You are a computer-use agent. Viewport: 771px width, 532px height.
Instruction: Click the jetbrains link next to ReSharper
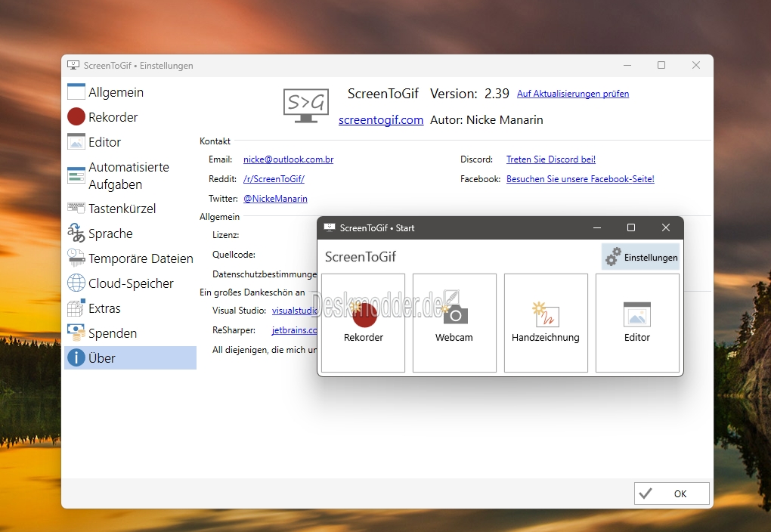coord(295,330)
